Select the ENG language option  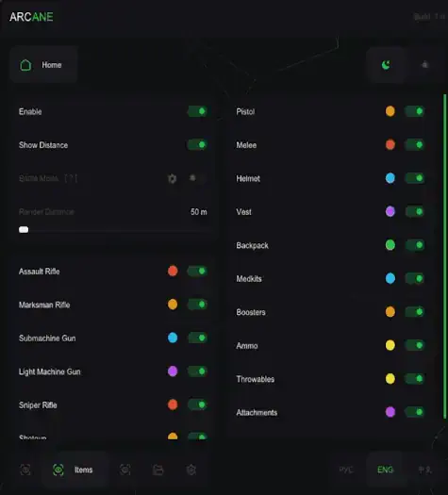[x=385, y=470]
